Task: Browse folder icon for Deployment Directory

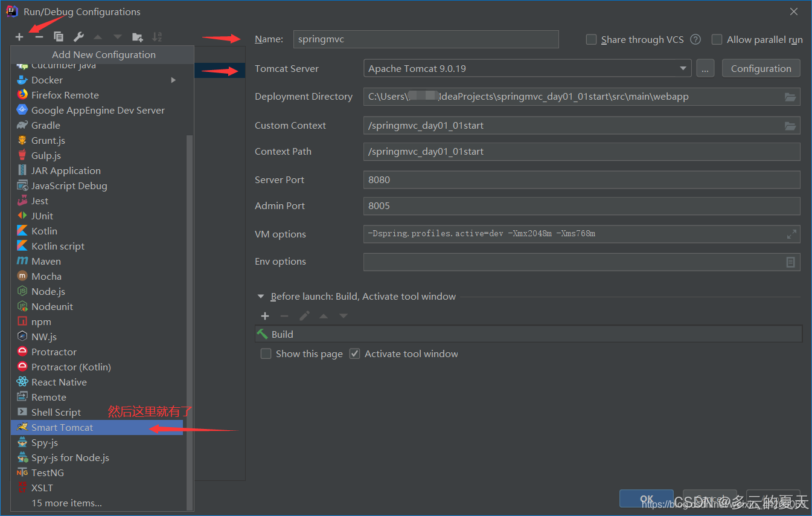Action: coord(790,97)
